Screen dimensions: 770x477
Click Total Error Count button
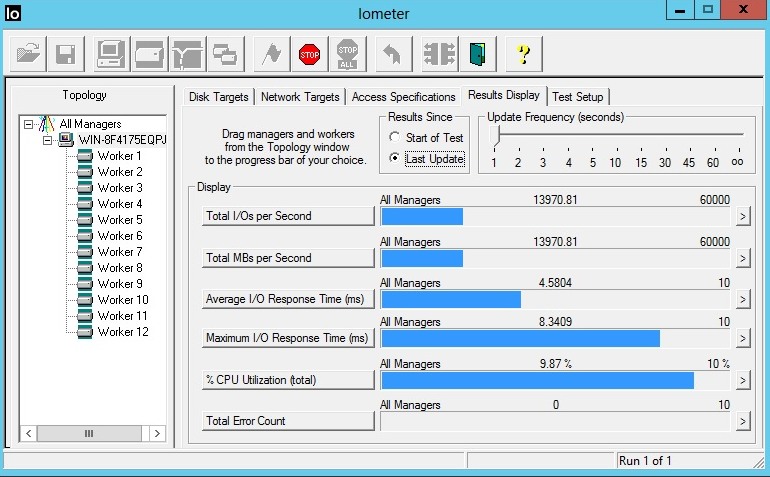[288, 421]
